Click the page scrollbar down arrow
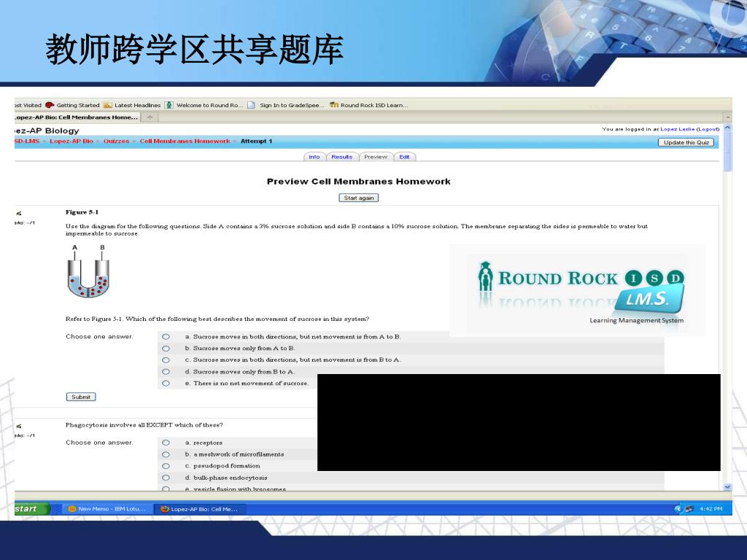747x560 pixels. [x=727, y=486]
